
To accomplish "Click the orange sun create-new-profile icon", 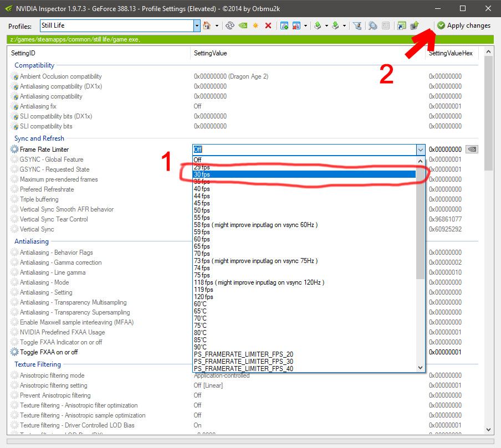I will (x=255, y=25).
